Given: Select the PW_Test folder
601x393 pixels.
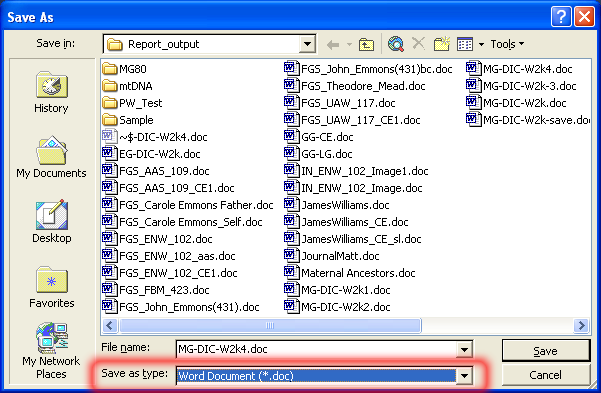Looking at the screenshot, I should pos(132,103).
